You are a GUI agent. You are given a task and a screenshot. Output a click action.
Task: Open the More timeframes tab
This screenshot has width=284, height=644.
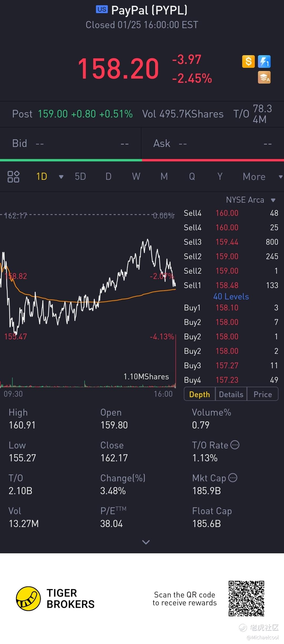pos(254,177)
